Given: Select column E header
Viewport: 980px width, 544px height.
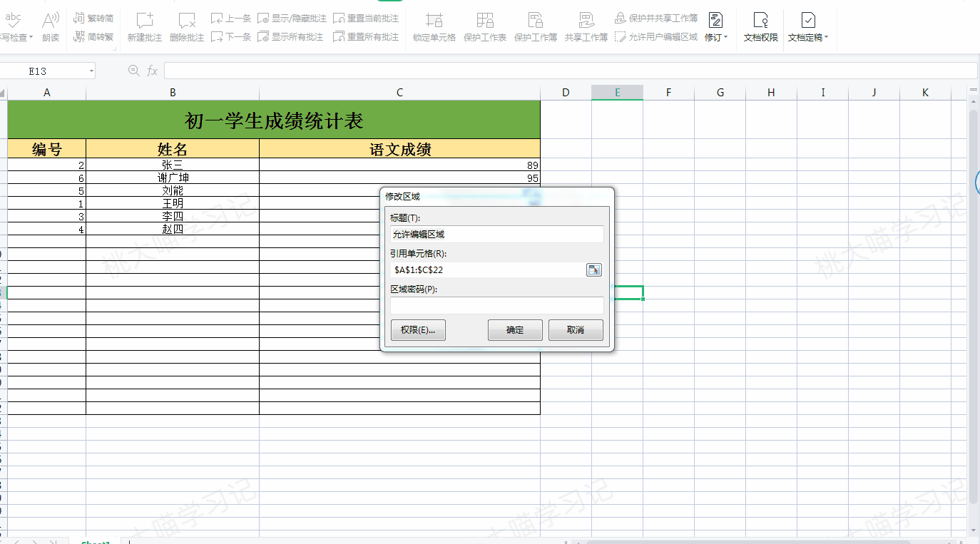Looking at the screenshot, I should (617, 93).
